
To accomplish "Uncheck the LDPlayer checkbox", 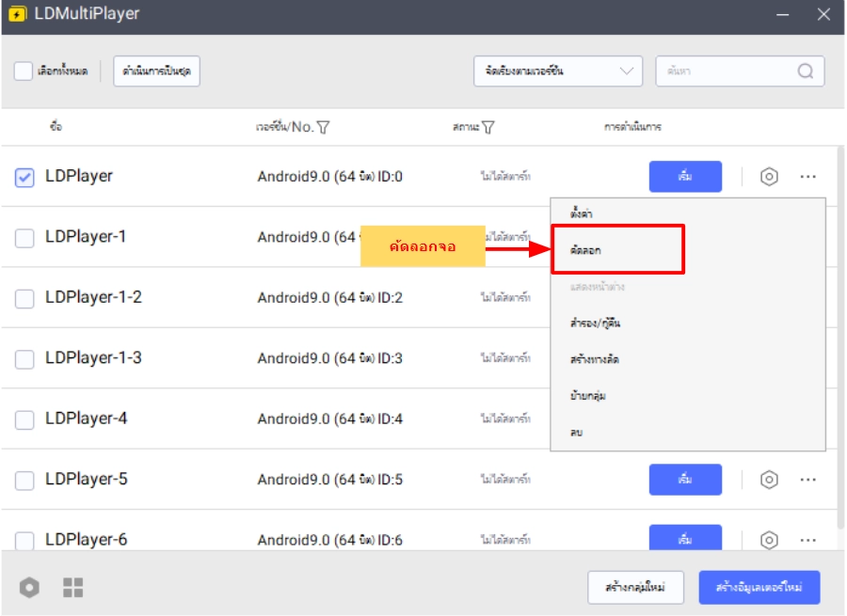I will coord(24,177).
